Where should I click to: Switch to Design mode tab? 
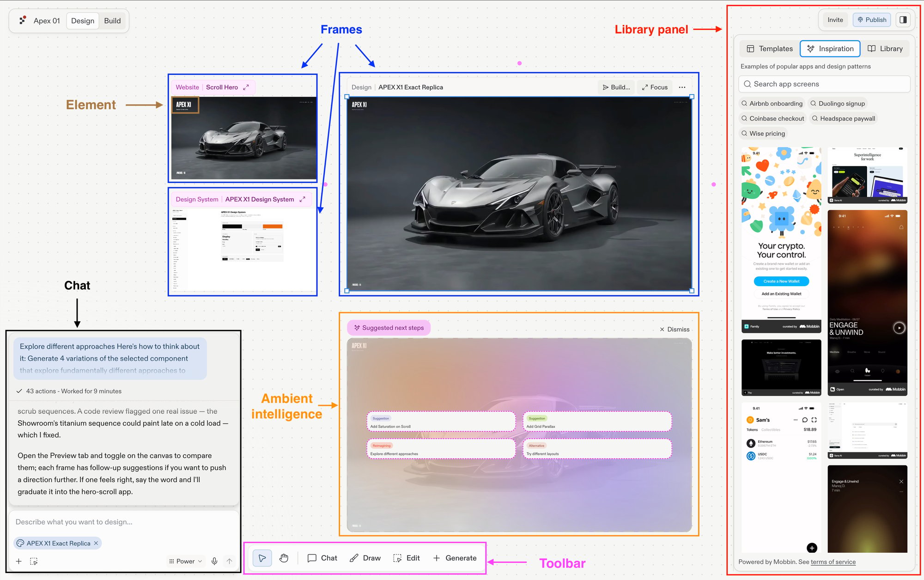pos(83,21)
